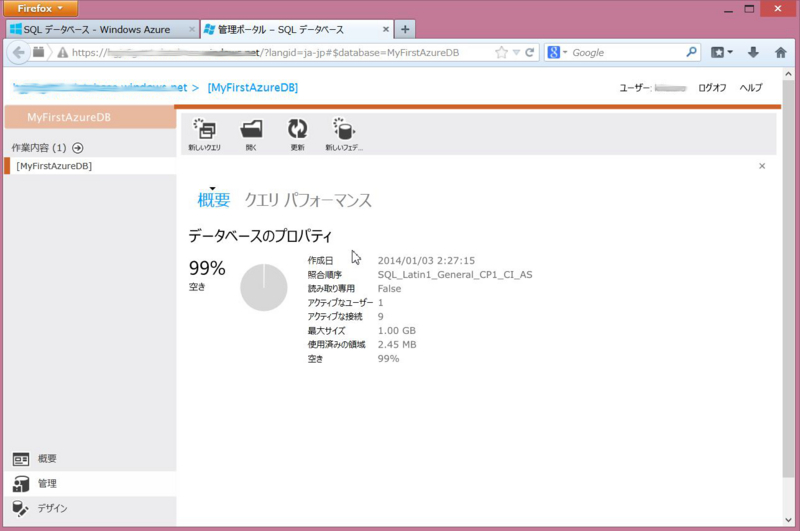
Task: Open the ヘルプ help link
Action: [751, 88]
